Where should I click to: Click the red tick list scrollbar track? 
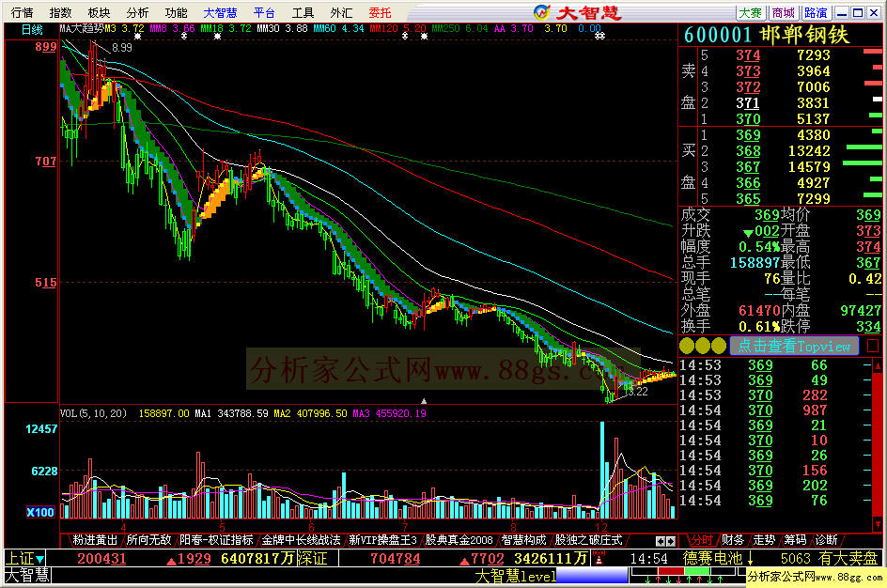click(x=878, y=447)
